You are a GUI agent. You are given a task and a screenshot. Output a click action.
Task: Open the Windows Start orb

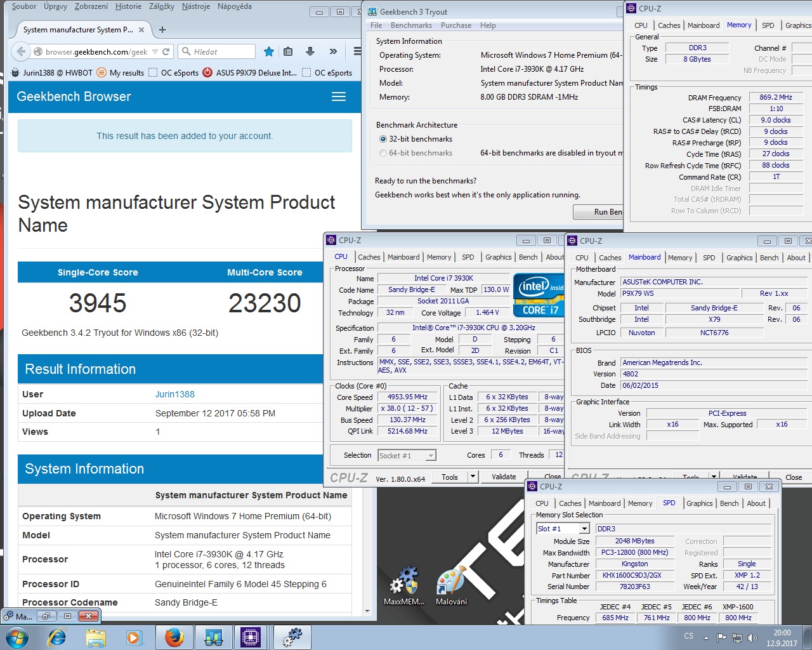17,637
